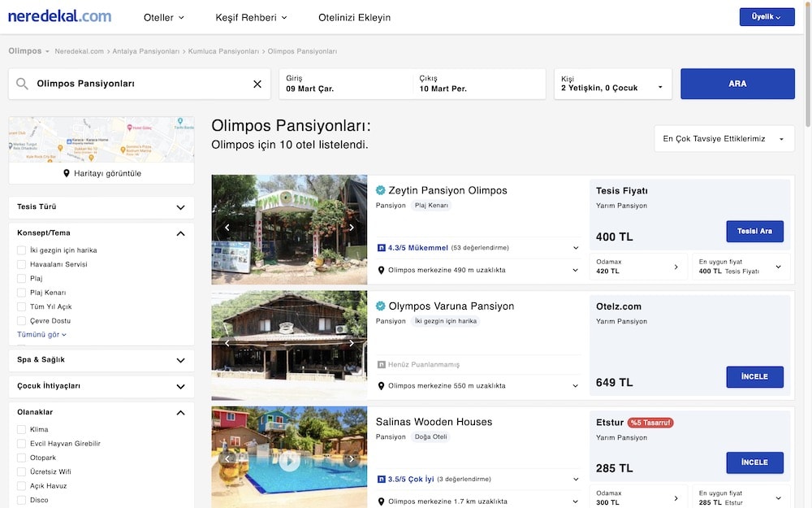Open the Oteller menu
The image size is (812, 508).
click(x=163, y=17)
